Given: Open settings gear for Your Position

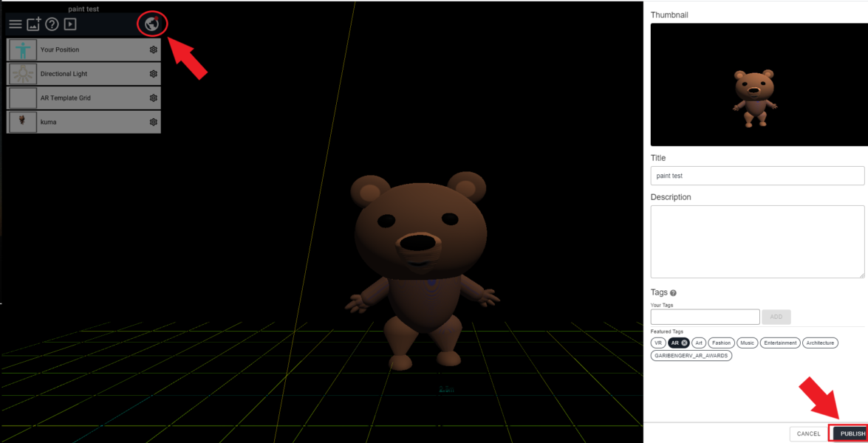Looking at the screenshot, I should point(154,49).
